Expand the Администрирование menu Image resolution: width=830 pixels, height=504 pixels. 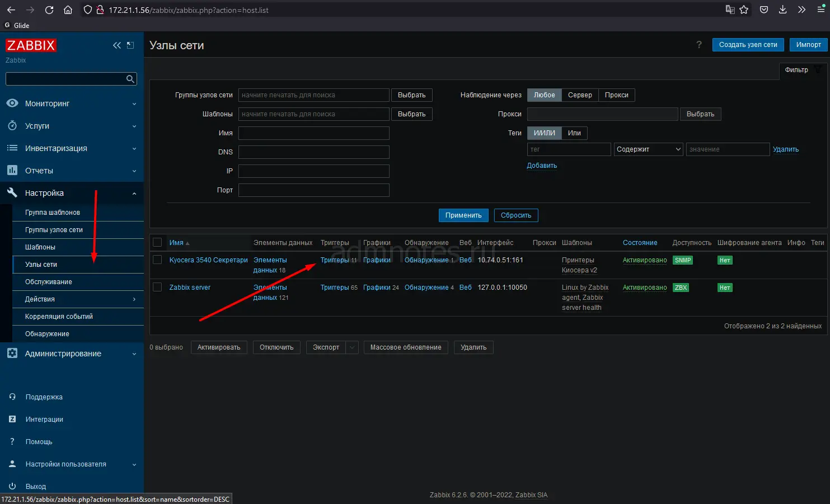tap(134, 354)
